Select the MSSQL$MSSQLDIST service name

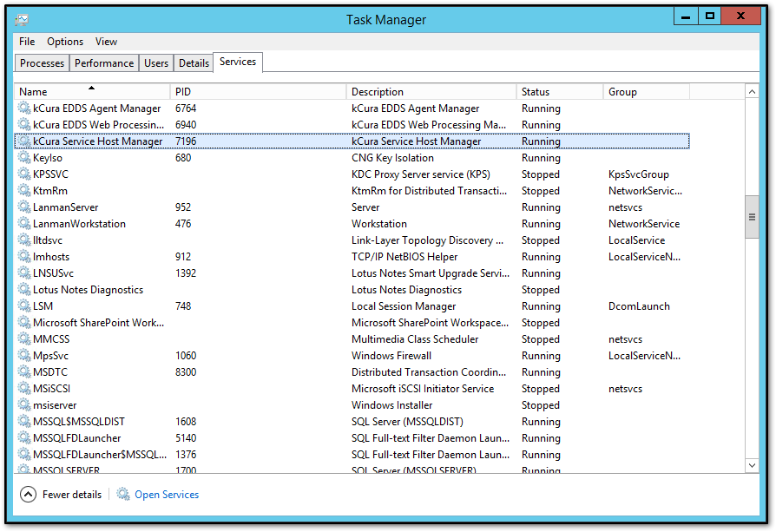coord(79,422)
